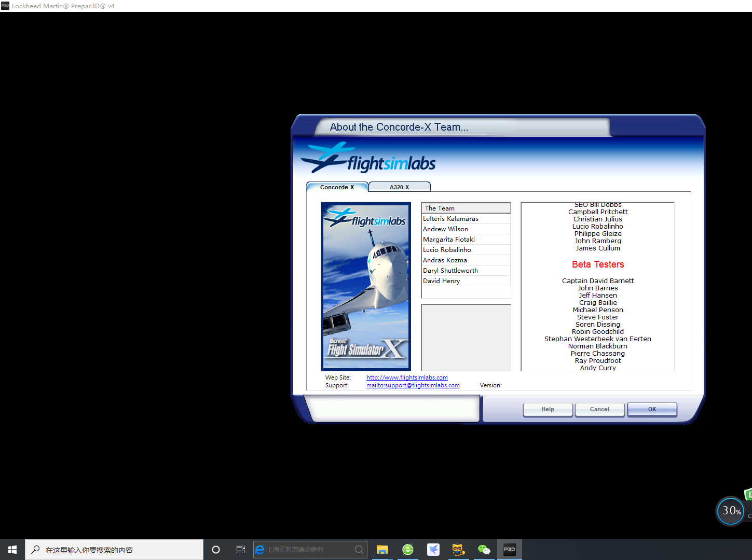The image size is (752, 560).
Task: Click the browser search bar on taskbar
Action: [310, 550]
